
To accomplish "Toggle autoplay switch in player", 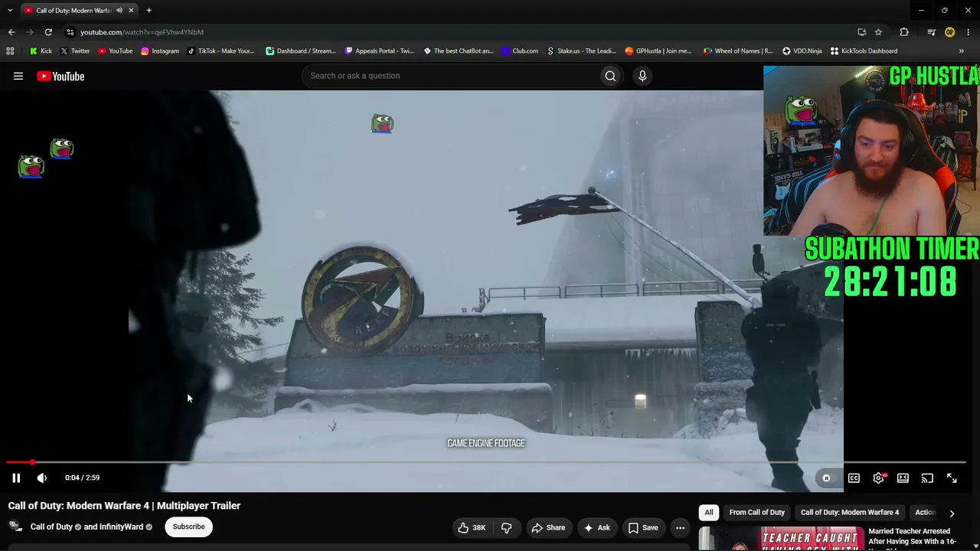I will tap(826, 478).
